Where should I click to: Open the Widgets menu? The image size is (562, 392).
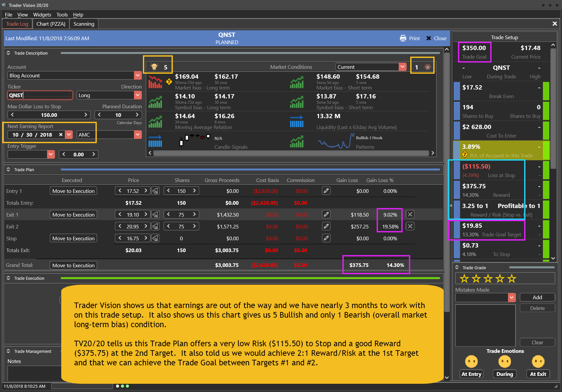(42, 14)
